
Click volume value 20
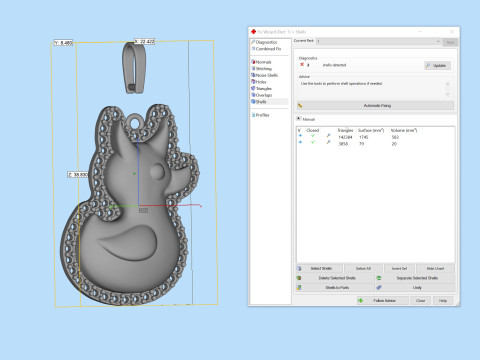[394, 144]
